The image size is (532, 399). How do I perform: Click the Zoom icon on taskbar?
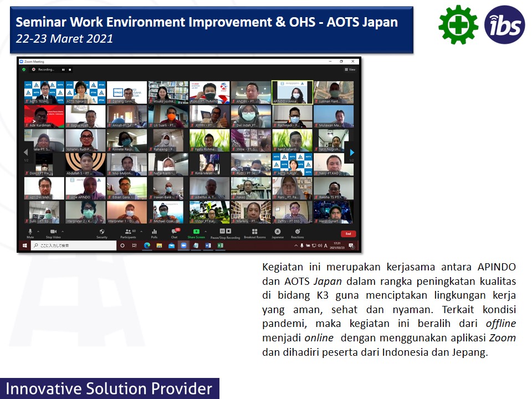pos(183,245)
